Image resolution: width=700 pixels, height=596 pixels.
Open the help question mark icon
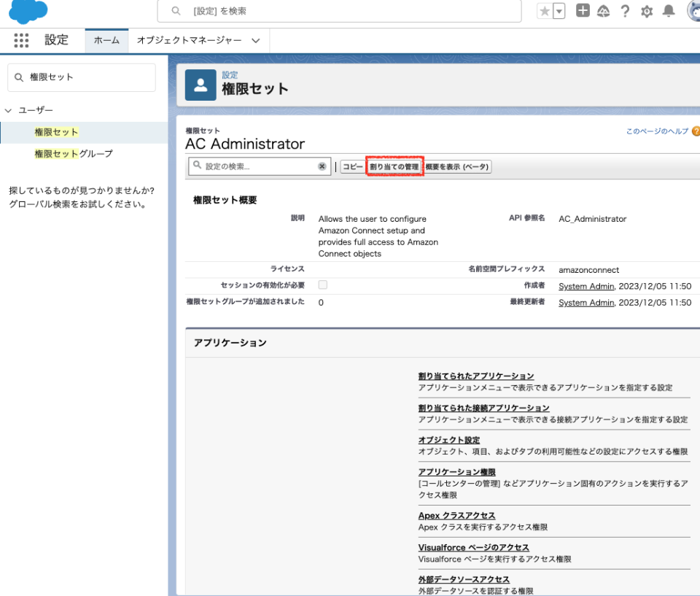pos(625,11)
